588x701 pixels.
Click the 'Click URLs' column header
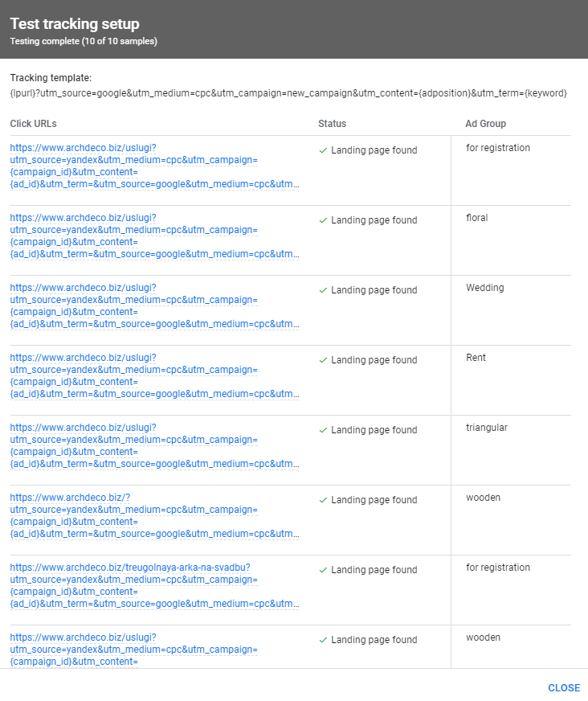pyautogui.click(x=31, y=124)
